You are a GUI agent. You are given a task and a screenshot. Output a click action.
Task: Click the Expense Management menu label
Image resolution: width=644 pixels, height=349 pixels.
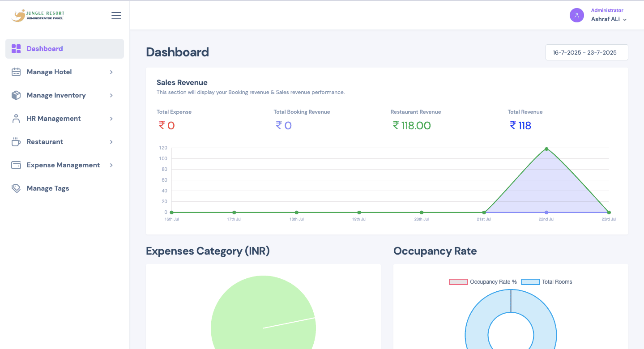click(x=63, y=165)
